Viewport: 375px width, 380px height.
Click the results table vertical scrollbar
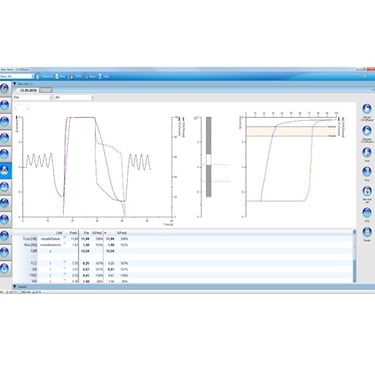click(x=354, y=256)
